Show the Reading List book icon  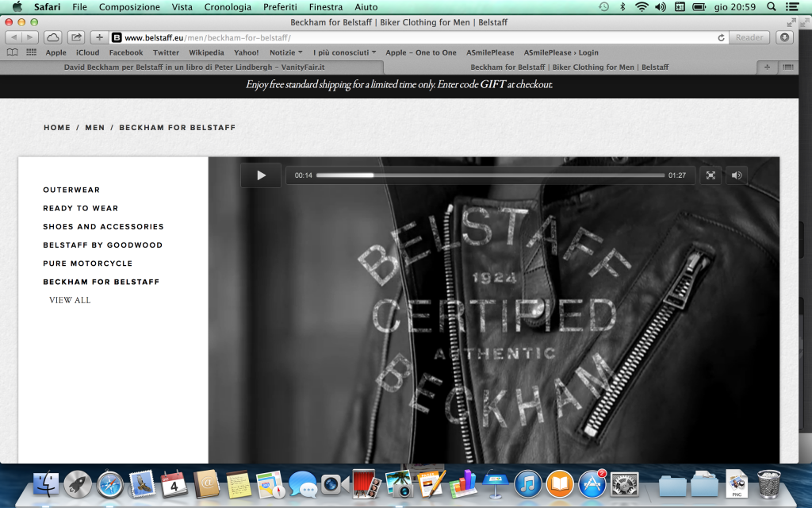pos(12,53)
